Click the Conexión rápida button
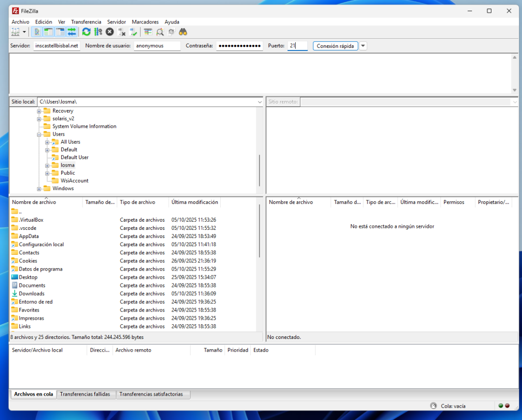Screen dimensions: 522x420 335,46
